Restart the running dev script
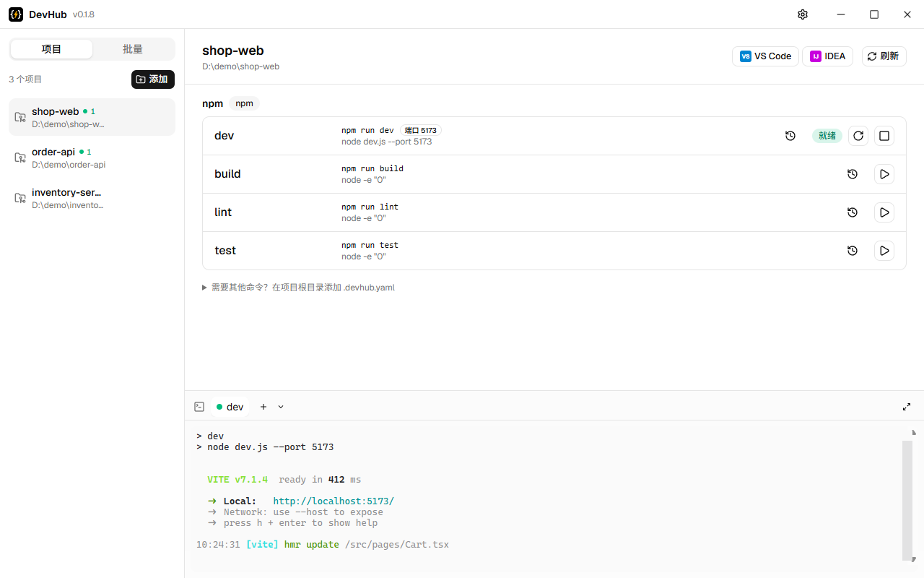Image resolution: width=924 pixels, height=578 pixels. click(858, 136)
